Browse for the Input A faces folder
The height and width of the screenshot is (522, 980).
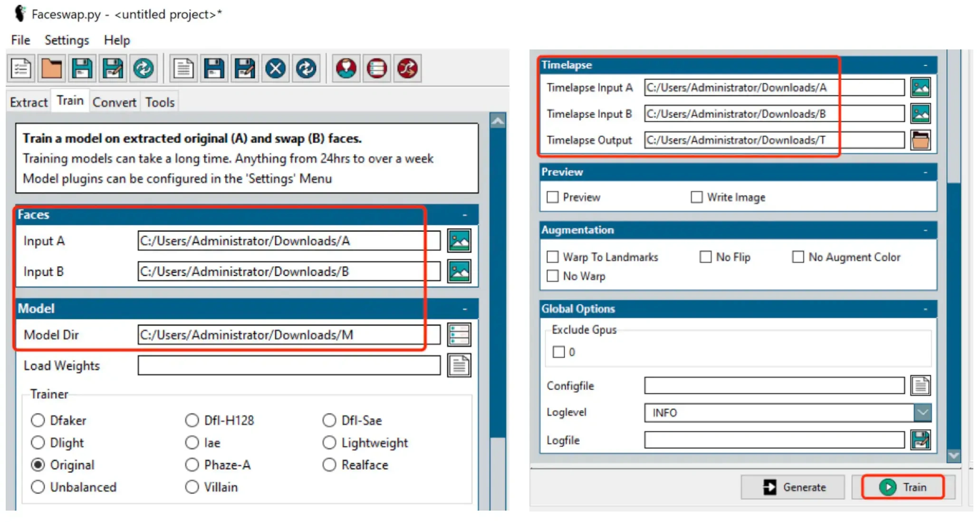tap(459, 241)
